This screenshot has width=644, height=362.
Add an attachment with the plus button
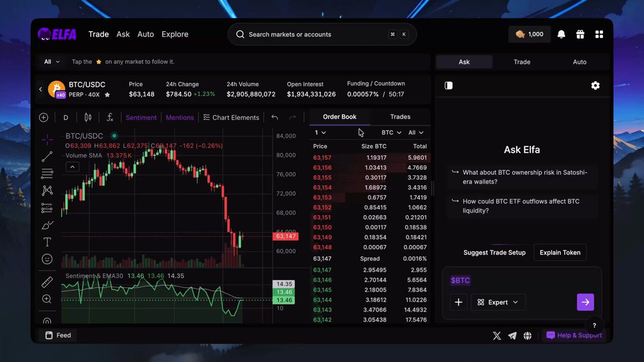click(458, 302)
